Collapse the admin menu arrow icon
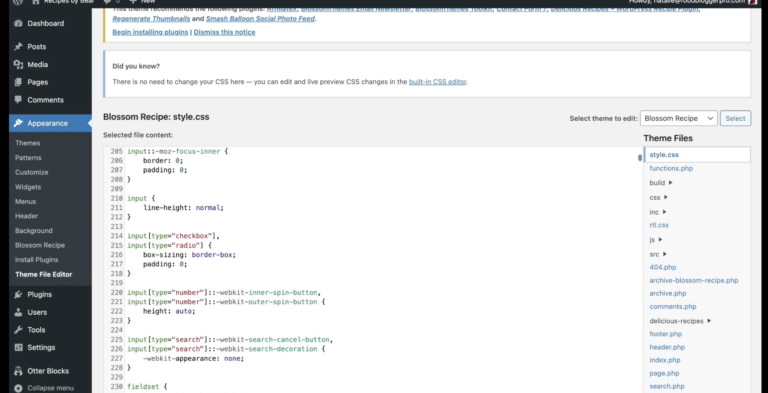This screenshot has width=768, height=393. coord(19,388)
